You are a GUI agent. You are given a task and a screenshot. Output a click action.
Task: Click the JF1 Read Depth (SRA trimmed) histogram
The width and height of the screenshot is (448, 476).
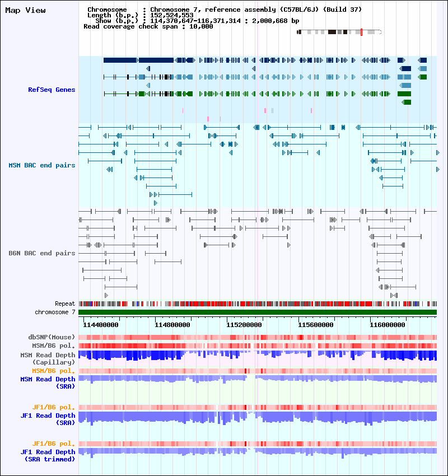[258, 452]
